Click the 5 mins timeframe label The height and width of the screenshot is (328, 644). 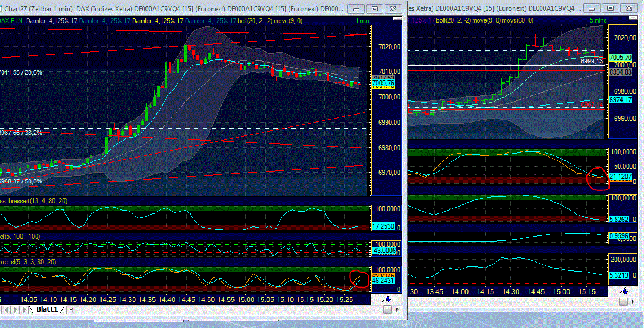[x=599, y=20]
